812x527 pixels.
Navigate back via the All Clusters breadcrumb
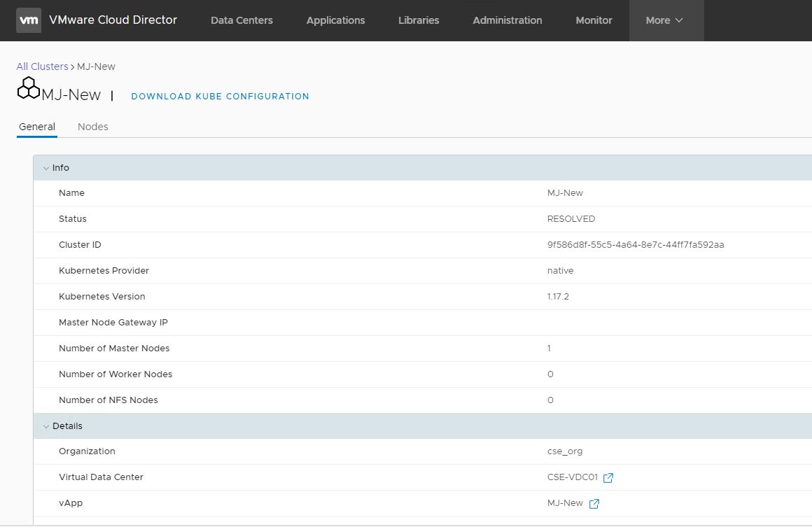[42, 66]
